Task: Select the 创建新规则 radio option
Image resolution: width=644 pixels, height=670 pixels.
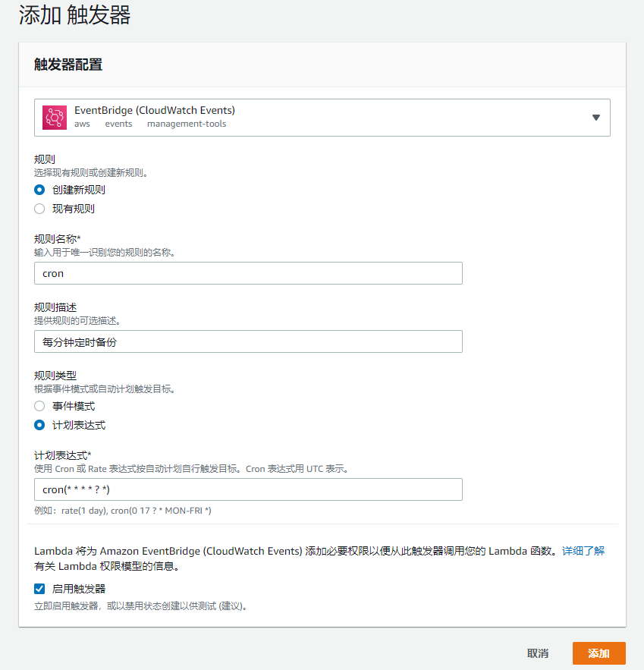Action: click(x=39, y=190)
